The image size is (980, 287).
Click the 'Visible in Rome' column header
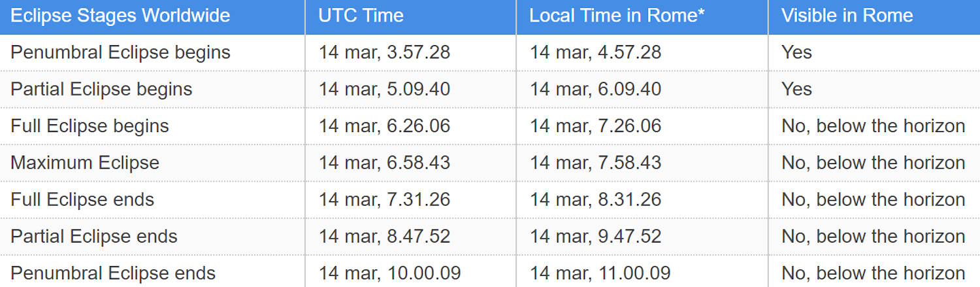(847, 16)
